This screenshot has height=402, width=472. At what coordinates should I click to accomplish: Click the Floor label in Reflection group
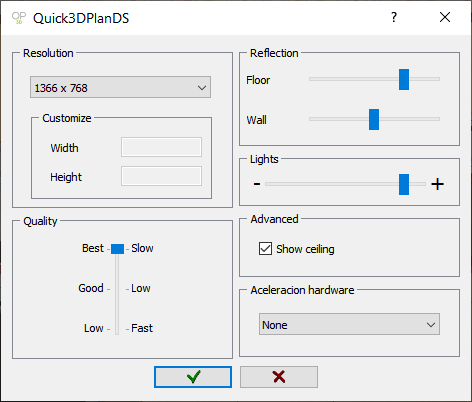click(x=258, y=80)
